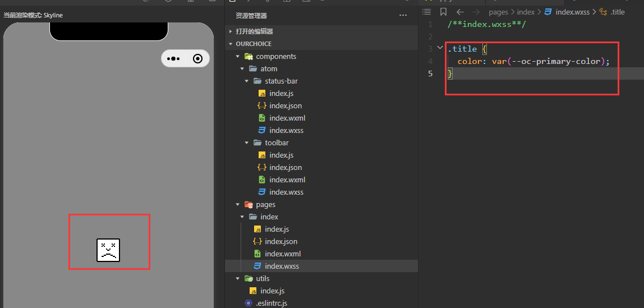Collapse the atom folder
Screen dimensions: 644x308
[x=242, y=68]
